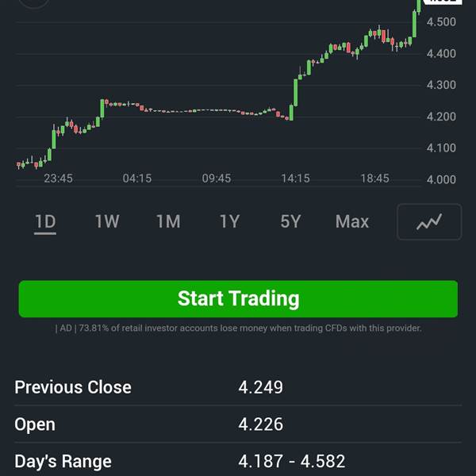Select the 1D time range tab
This screenshot has height=476, width=476.
(x=45, y=222)
